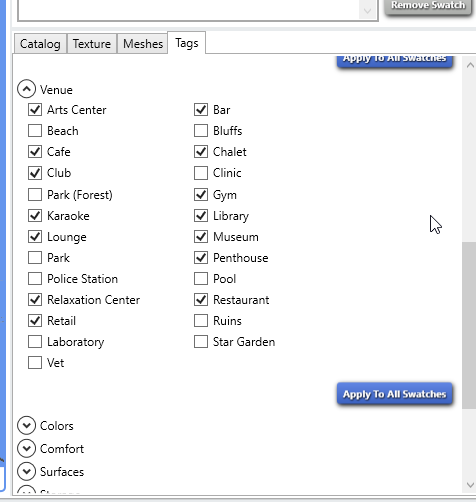The height and width of the screenshot is (502, 476).
Task: Switch to the Catalog tab
Action: (40, 44)
